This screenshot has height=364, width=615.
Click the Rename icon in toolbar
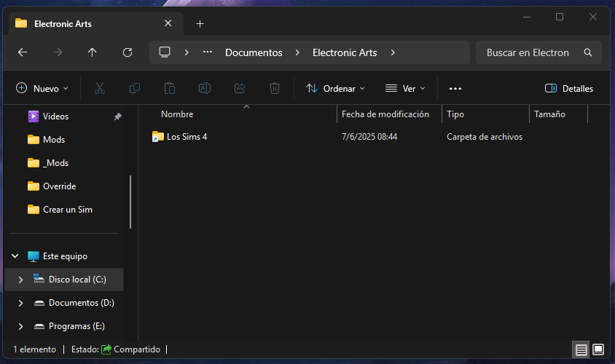point(205,88)
